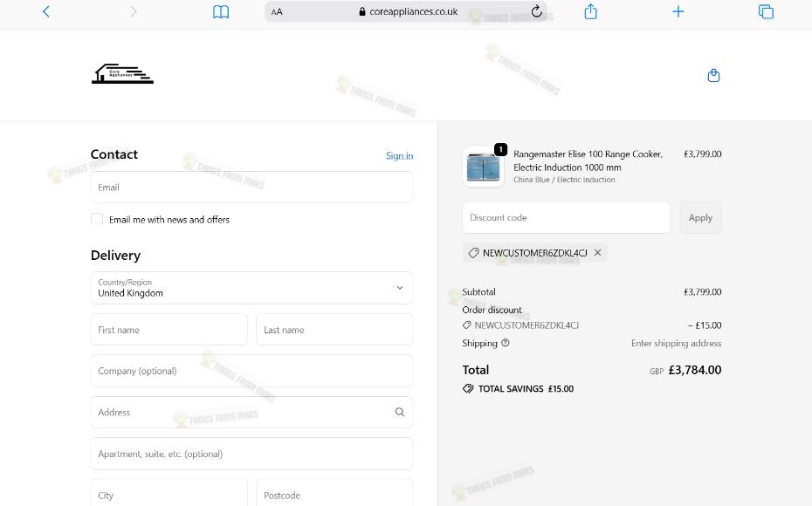Tap the AA reader text size button

coord(277,11)
